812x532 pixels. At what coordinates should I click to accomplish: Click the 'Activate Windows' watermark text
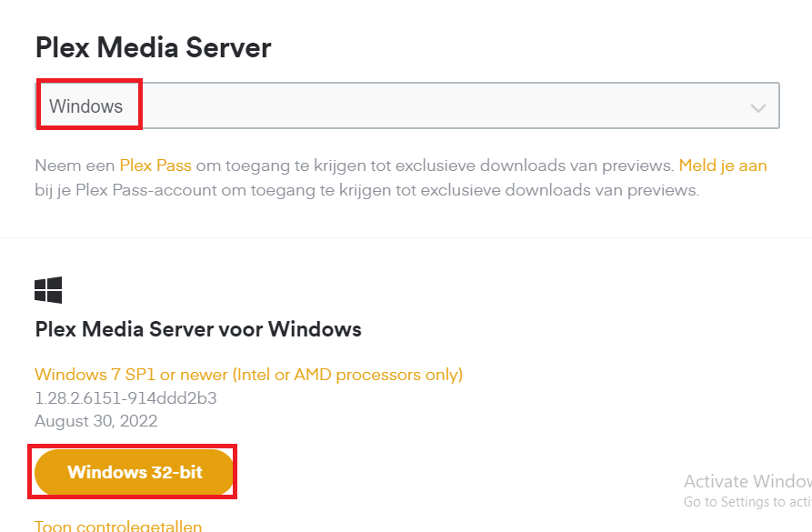point(747,481)
